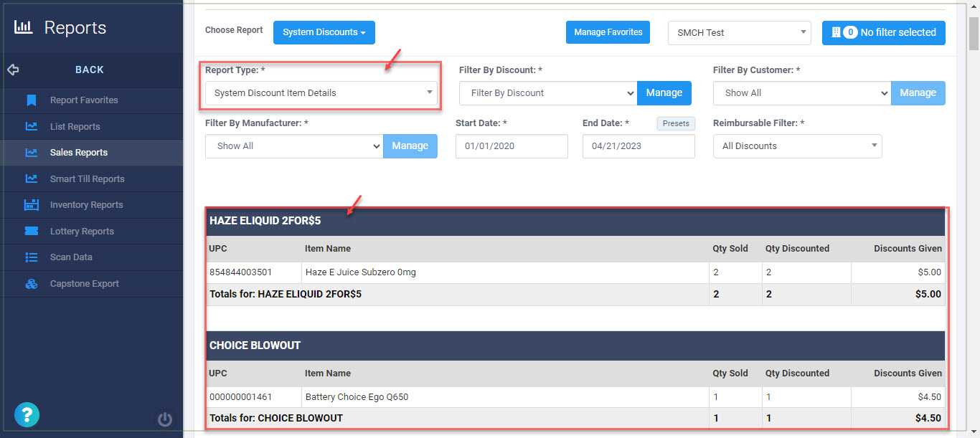Viewport: 980px width, 438px height.
Task: Open the help question mark button
Action: coord(27,414)
